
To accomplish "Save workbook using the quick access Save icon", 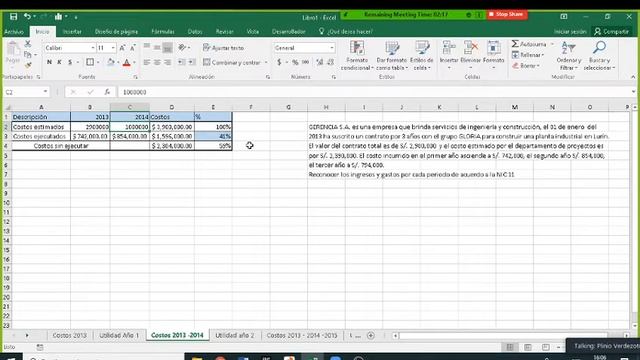I will coord(13,17).
